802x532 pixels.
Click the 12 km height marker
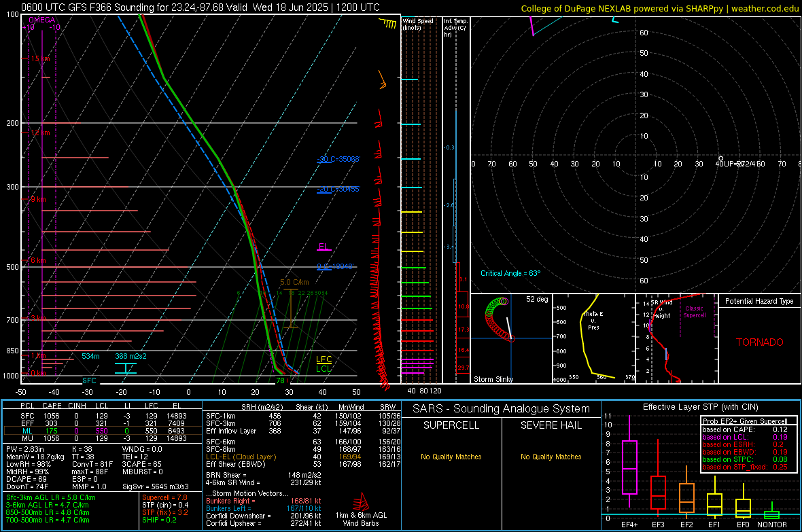(40, 132)
